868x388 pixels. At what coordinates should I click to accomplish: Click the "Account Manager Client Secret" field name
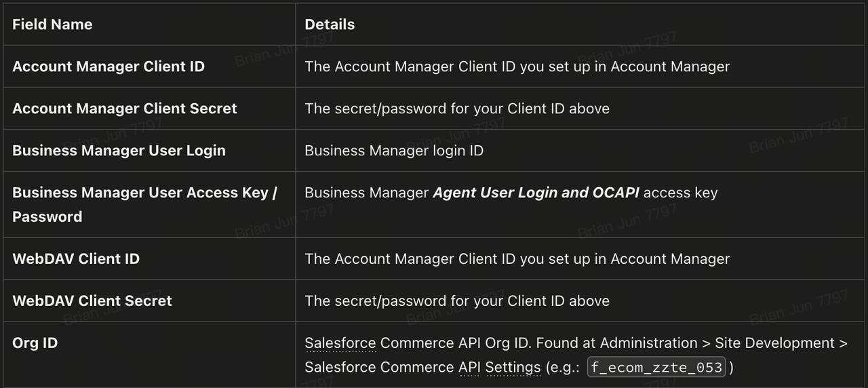(x=125, y=109)
